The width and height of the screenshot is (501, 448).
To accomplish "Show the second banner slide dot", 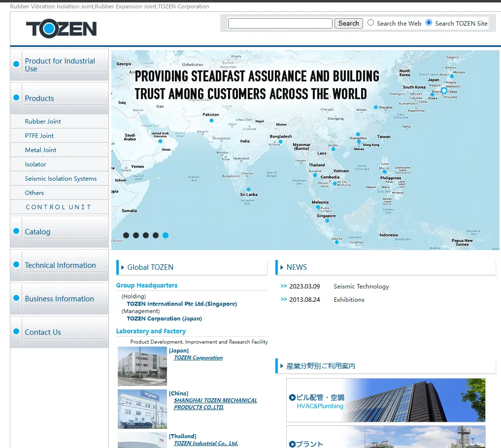I will point(136,235).
